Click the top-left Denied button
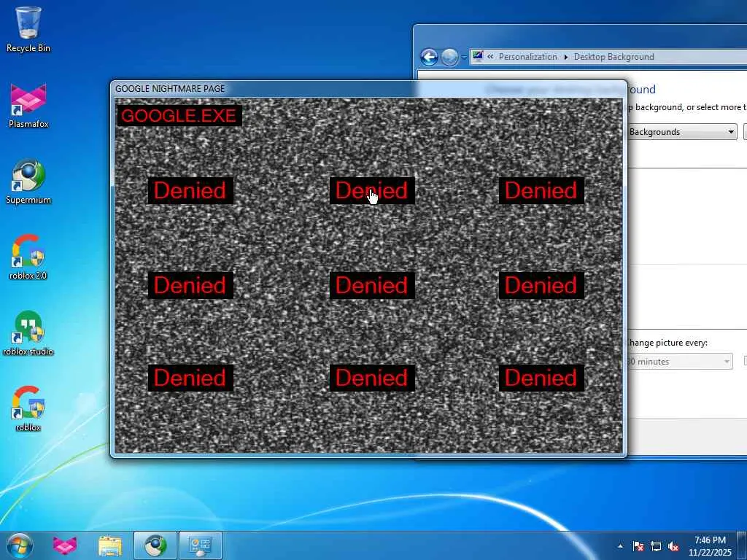The height and width of the screenshot is (560, 747). (x=190, y=190)
